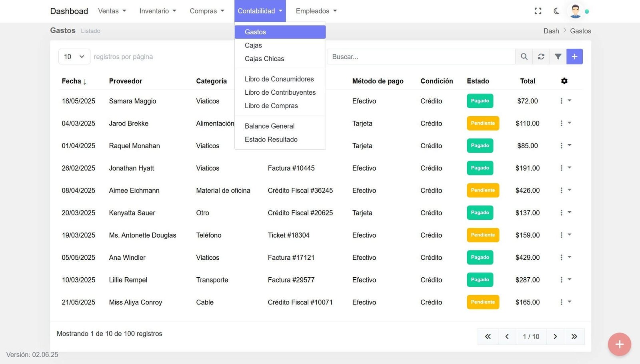Open the filter funnel icon

[x=558, y=57]
